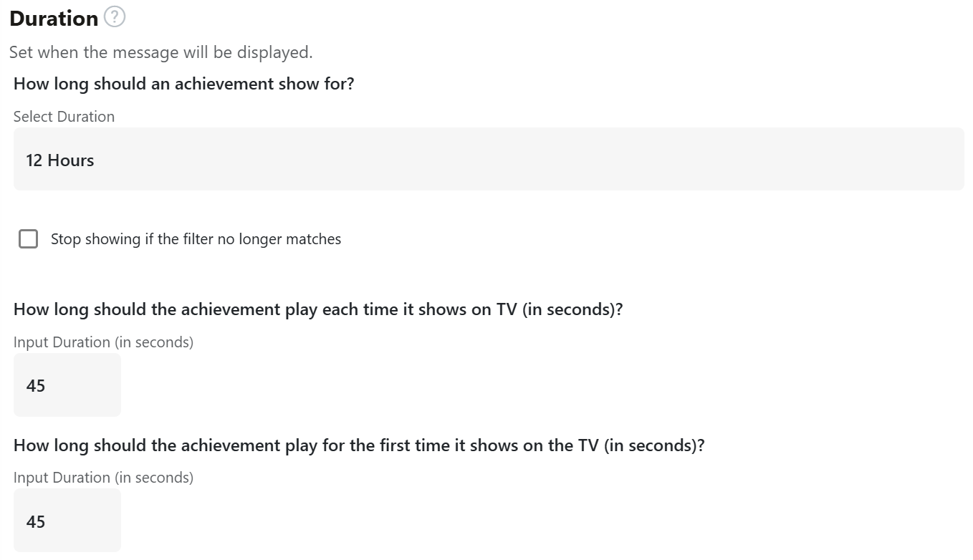Click the 'play for the first time' question label
Viewport: 973px width, 560px height.
359,445
